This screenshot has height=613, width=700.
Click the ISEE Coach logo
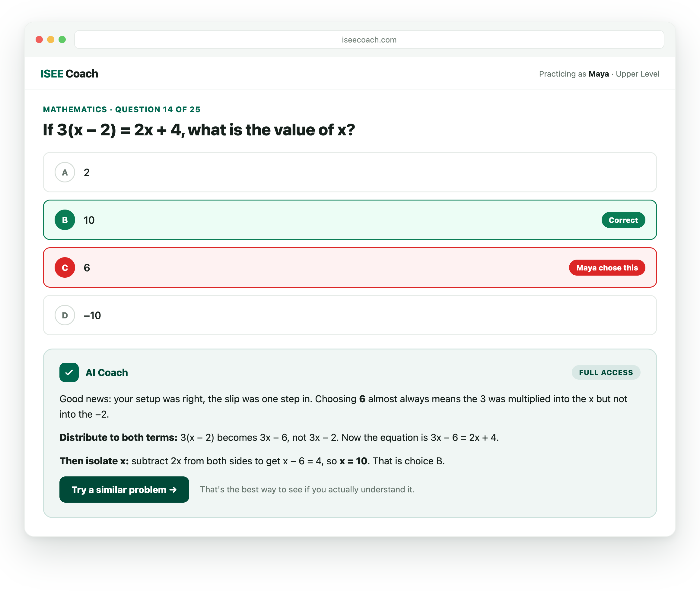(x=69, y=74)
